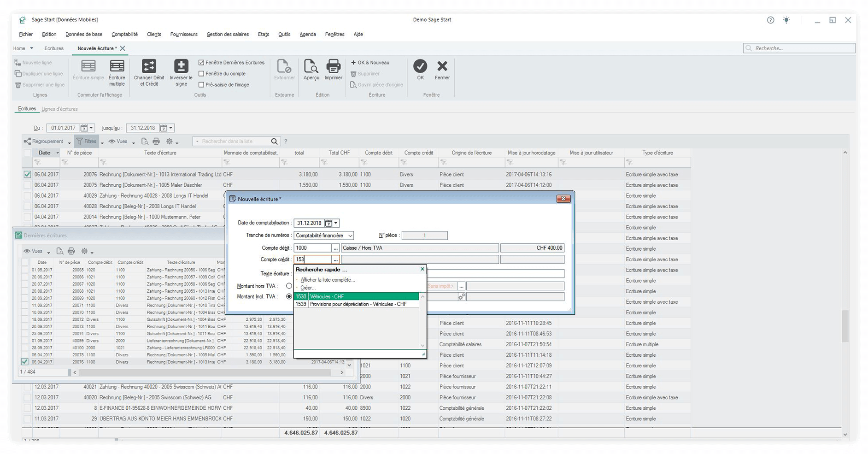Click the Fermer X icon in ribbon
The width and height of the screenshot is (868, 454).
(442, 66)
